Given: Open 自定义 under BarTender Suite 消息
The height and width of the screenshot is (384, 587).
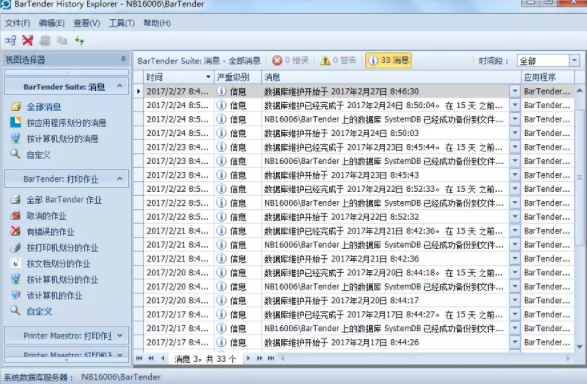Looking at the screenshot, I should [x=38, y=155].
